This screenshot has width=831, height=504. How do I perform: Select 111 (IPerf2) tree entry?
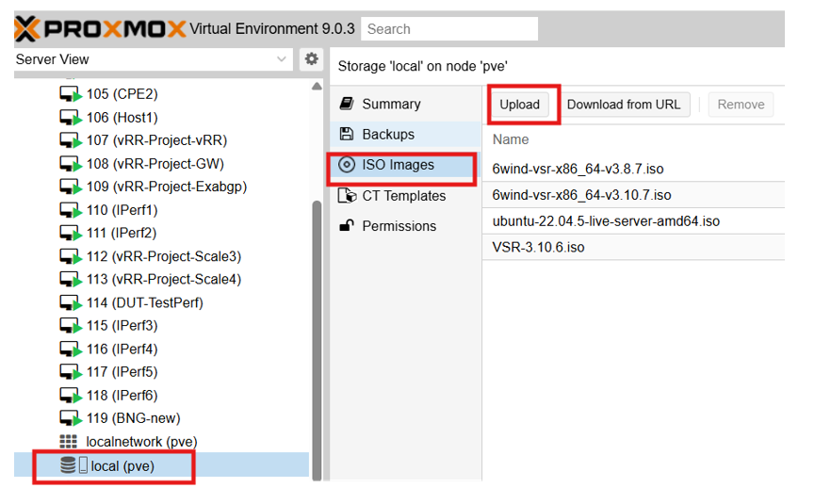click(x=122, y=233)
